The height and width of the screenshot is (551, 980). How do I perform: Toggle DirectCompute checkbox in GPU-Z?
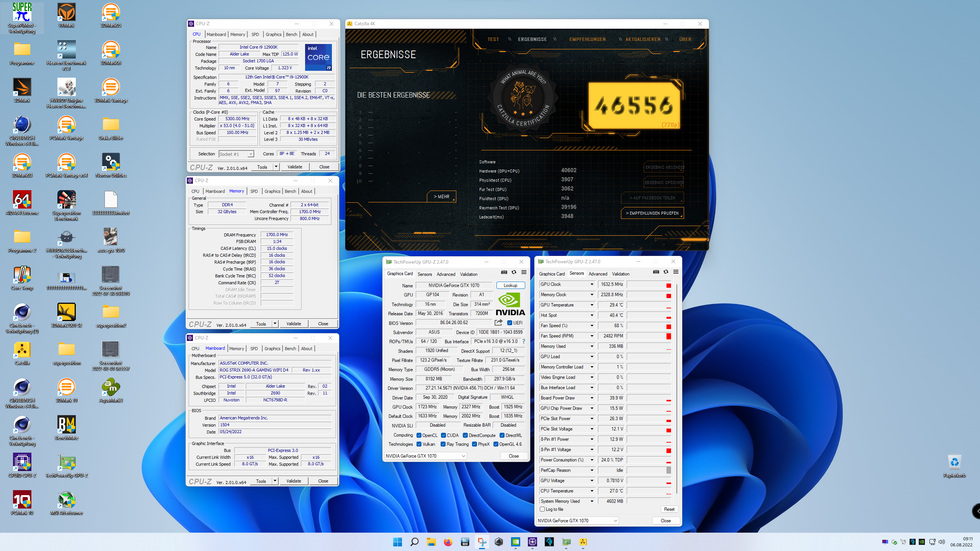465,435
